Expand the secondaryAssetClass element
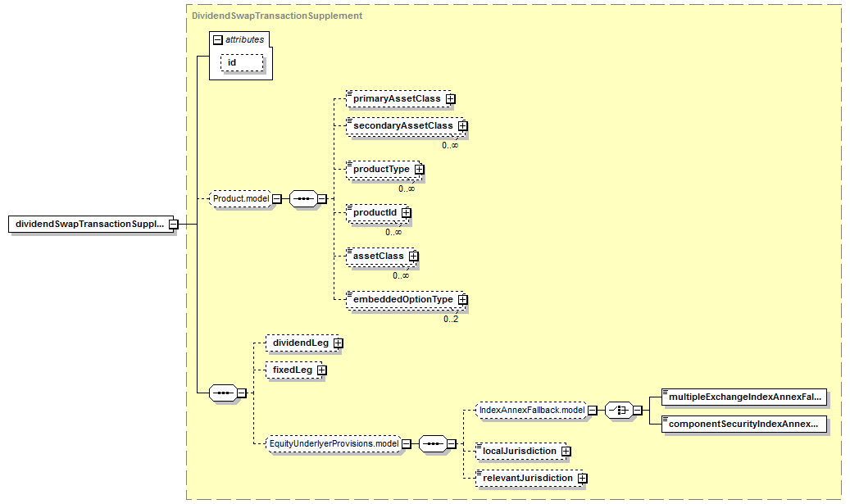850x504 pixels. [x=462, y=126]
